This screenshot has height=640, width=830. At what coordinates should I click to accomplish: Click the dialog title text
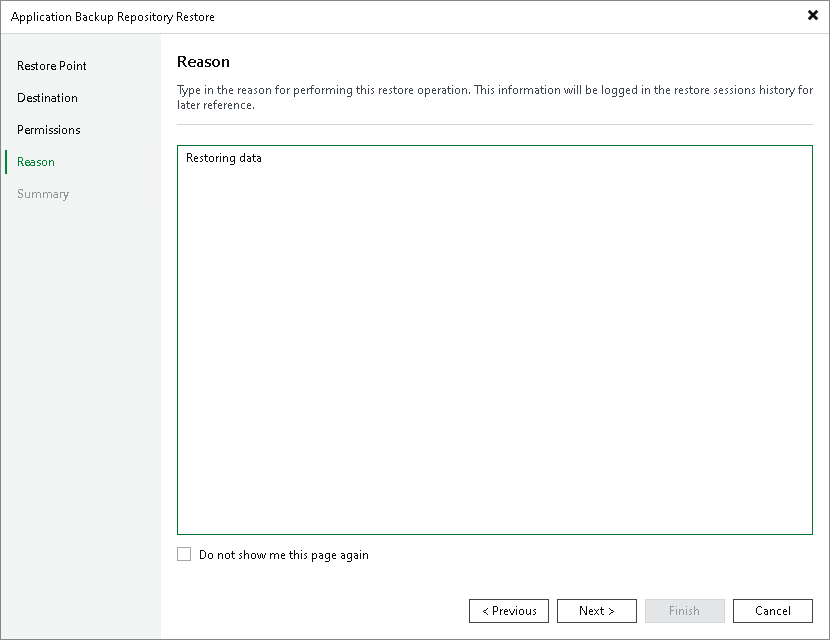(112, 17)
